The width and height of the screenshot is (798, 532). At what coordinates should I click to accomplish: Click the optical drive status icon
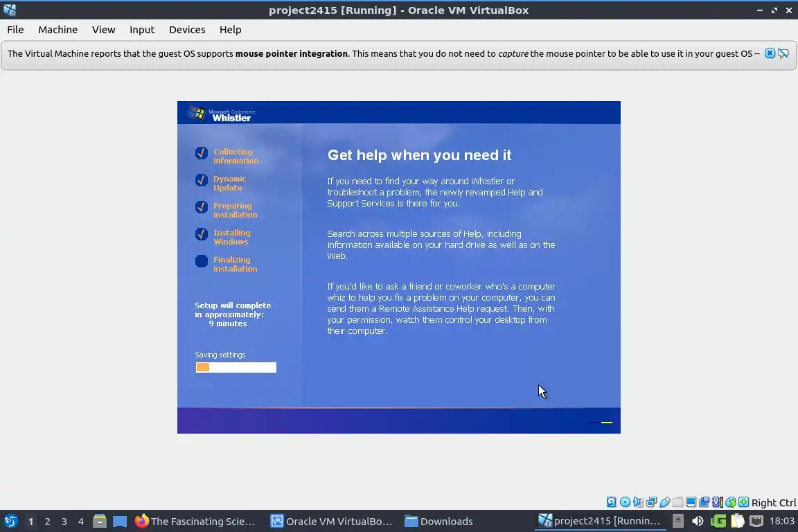pos(625,502)
